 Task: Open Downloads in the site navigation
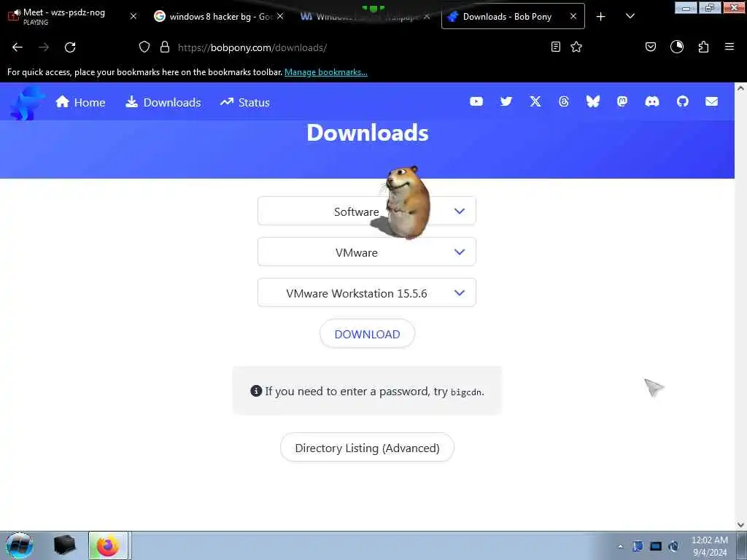163,102
